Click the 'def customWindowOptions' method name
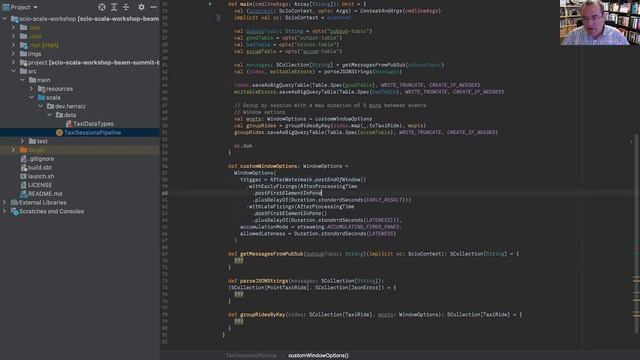Viewport: 640px width, 360px height. [x=269, y=166]
